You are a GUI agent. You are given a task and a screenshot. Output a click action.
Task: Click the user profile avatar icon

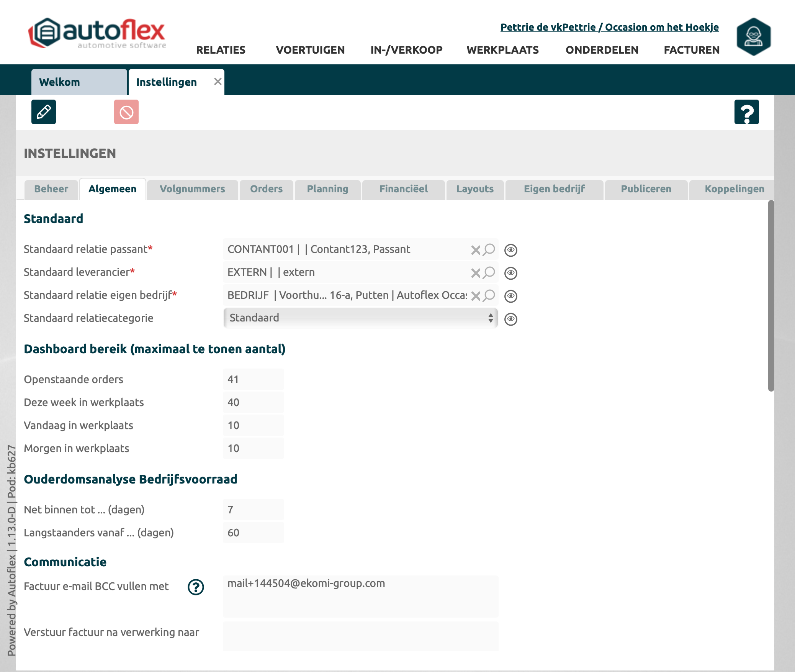click(x=753, y=37)
